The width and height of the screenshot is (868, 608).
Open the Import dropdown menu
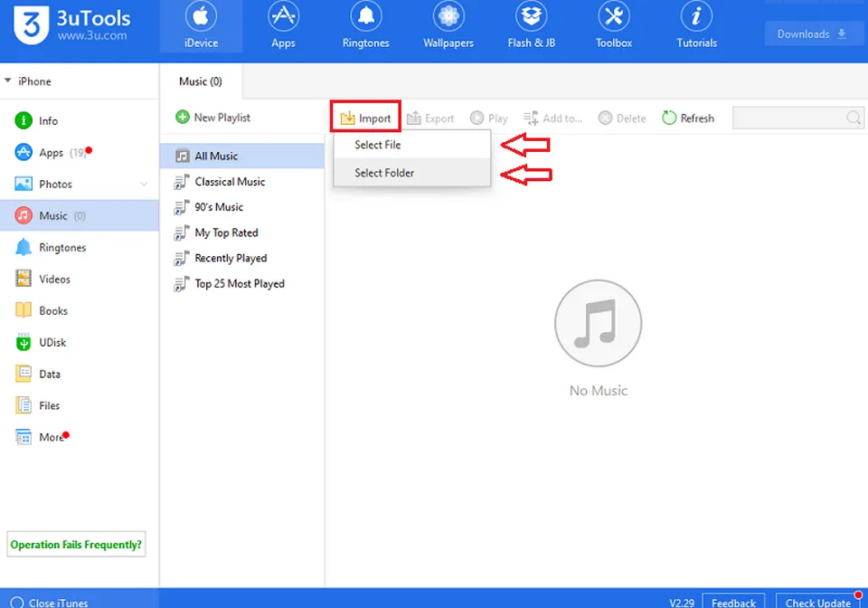click(364, 117)
